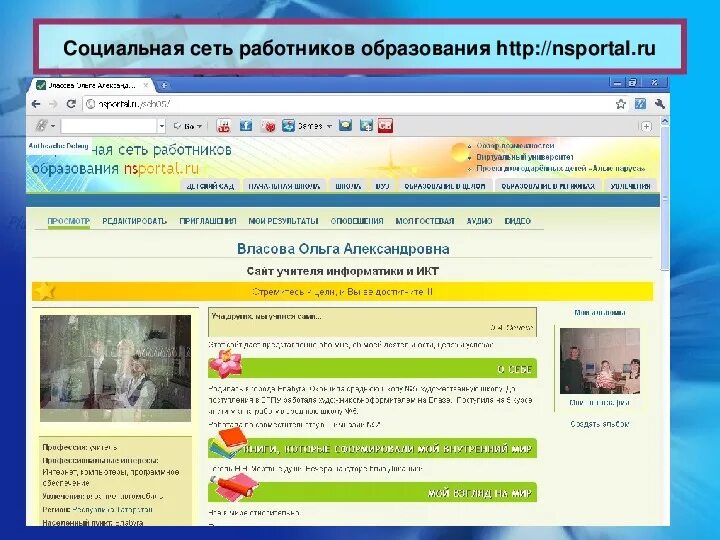Open the toolbar search box dropdown arrow
Image resolution: width=720 pixels, height=540 pixels.
pos(161,126)
